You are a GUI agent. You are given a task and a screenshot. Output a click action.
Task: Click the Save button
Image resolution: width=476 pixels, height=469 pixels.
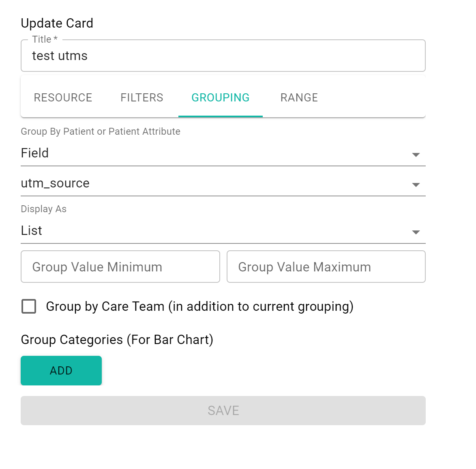[x=223, y=411]
